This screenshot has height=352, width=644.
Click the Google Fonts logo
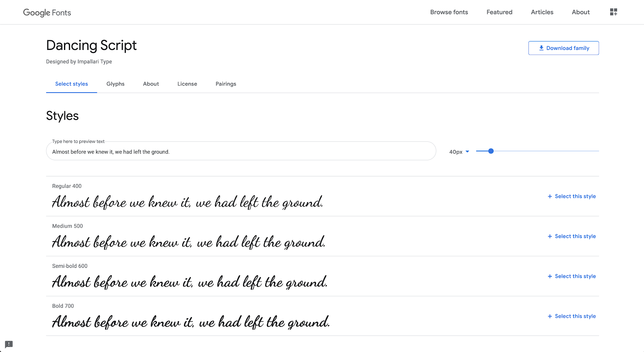click(x=47, y=12)
